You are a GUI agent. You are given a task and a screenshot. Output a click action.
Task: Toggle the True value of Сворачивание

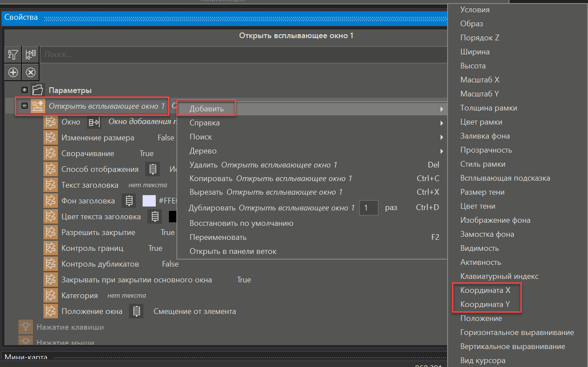[x=147, y=153]
